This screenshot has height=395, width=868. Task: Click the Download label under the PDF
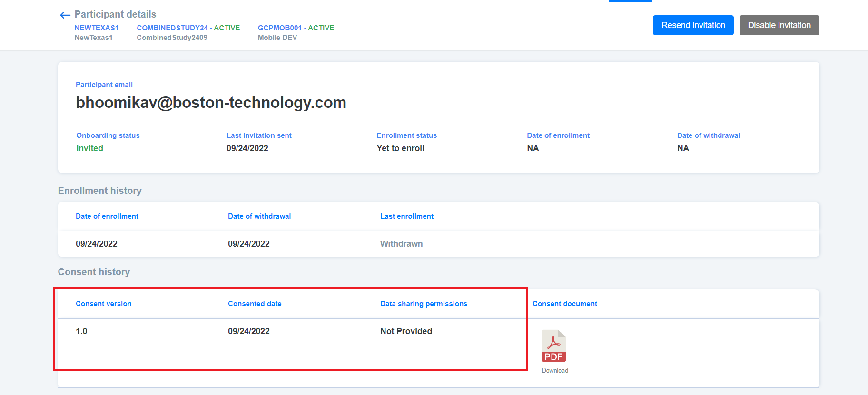[x=555, y=370]
